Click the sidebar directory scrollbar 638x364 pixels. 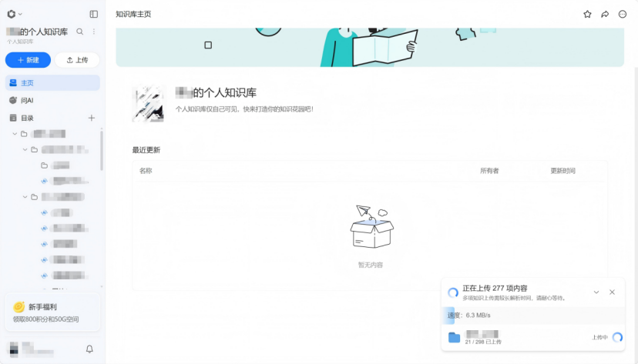point(101,149)
